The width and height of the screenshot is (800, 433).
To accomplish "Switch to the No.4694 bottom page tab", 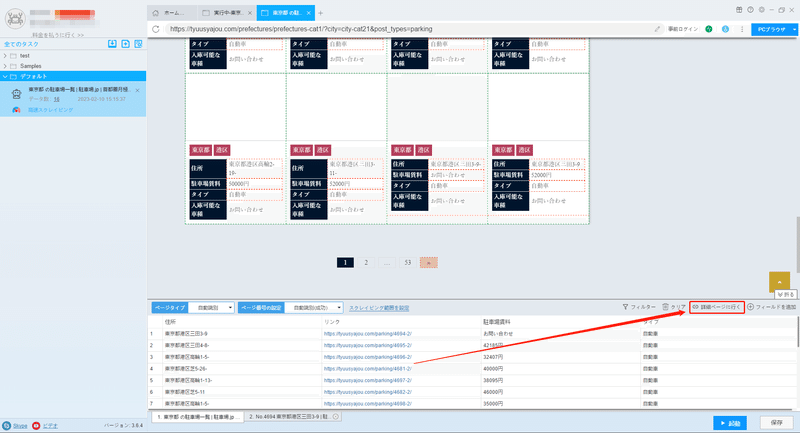I will pos(293,417).
